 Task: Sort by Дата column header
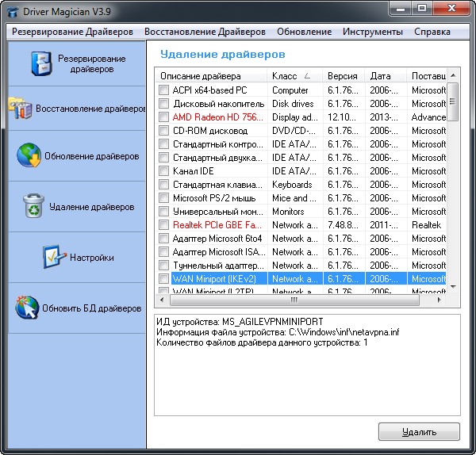386,76
